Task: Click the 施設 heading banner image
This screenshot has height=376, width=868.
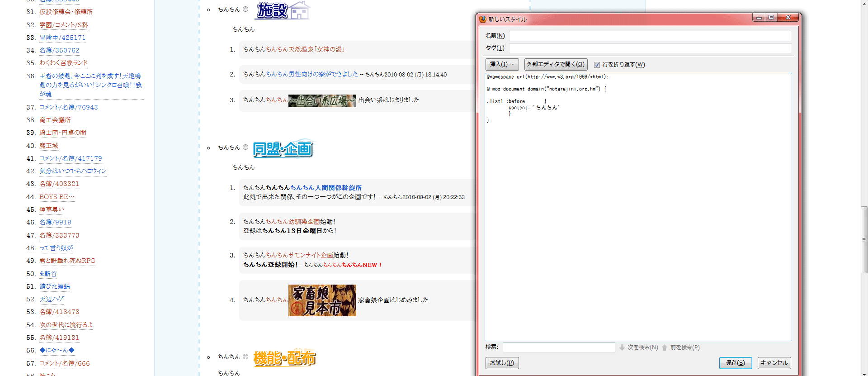Action: click(x=282, y=10)
